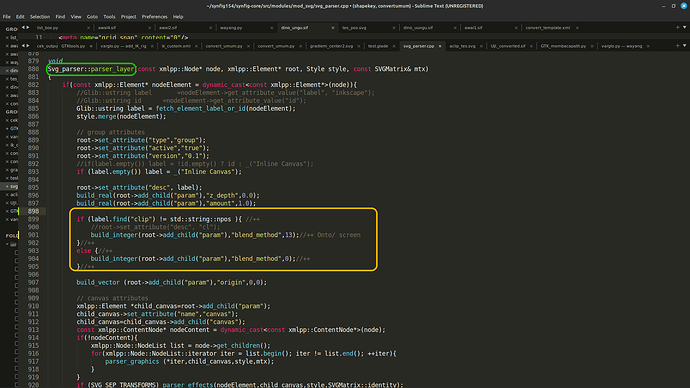
Task: Close the tes_pos.svg tab
Action: click(x=394, y=28)
